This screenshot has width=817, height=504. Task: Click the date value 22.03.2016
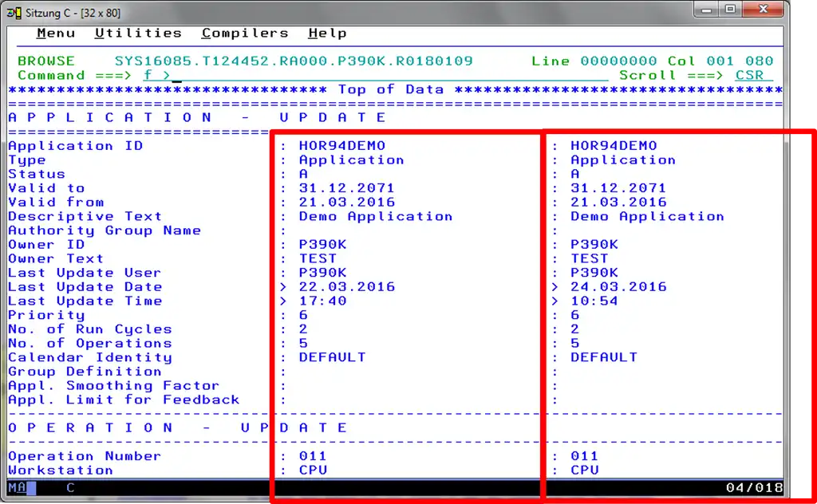(347, 286)
